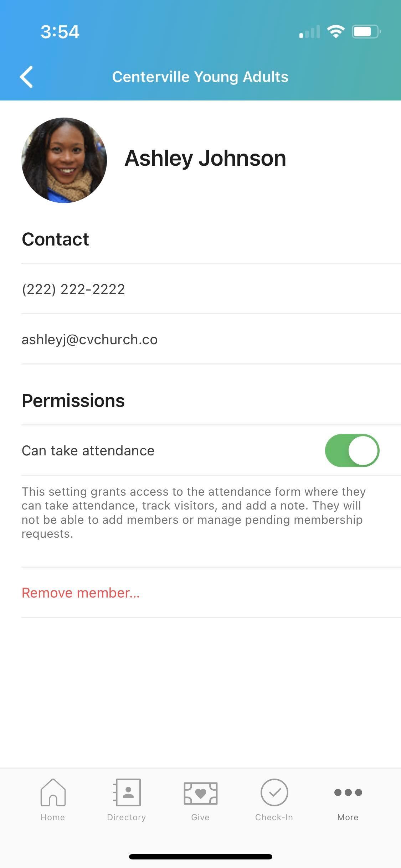Tap the Centerville Young Adults title
The height and width of the screenshot is (868, 401).
click(200, 77)
